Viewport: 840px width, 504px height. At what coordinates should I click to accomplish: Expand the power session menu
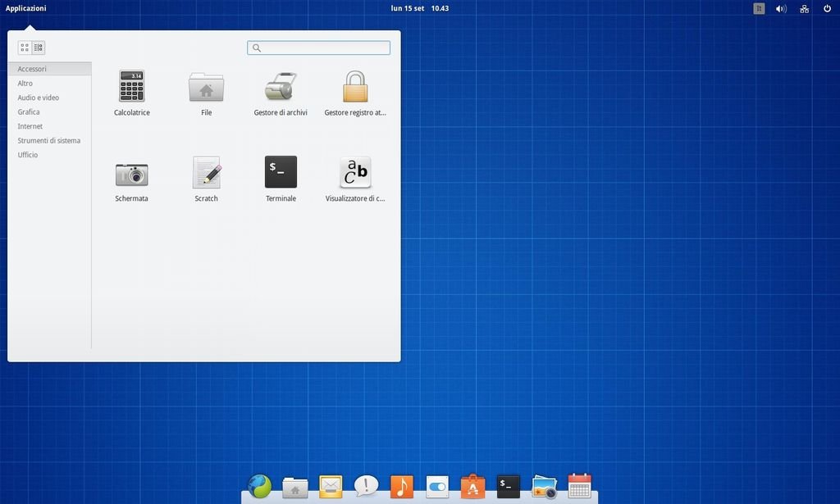(x=827, y=8)
